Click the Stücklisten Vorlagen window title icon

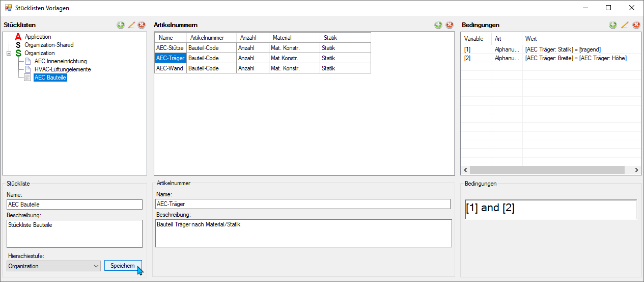[x=9, y=8]
